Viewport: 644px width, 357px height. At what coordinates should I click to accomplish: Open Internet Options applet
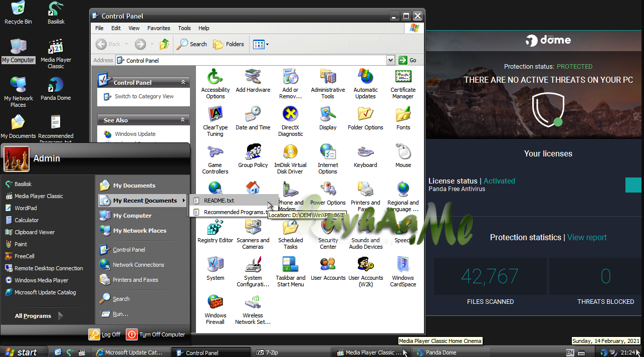pyautogui.click(x=328, y=159)
